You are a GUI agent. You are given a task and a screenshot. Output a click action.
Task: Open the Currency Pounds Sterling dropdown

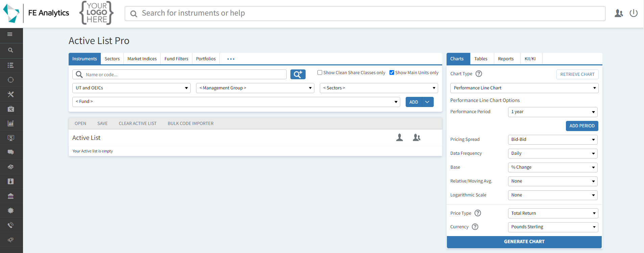553,227
